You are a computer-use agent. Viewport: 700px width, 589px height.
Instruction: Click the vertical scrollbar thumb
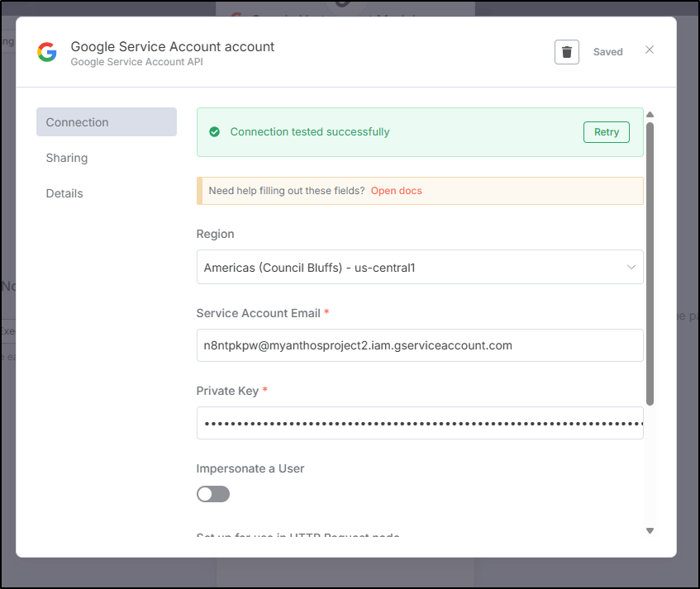[x=650, y=264]
